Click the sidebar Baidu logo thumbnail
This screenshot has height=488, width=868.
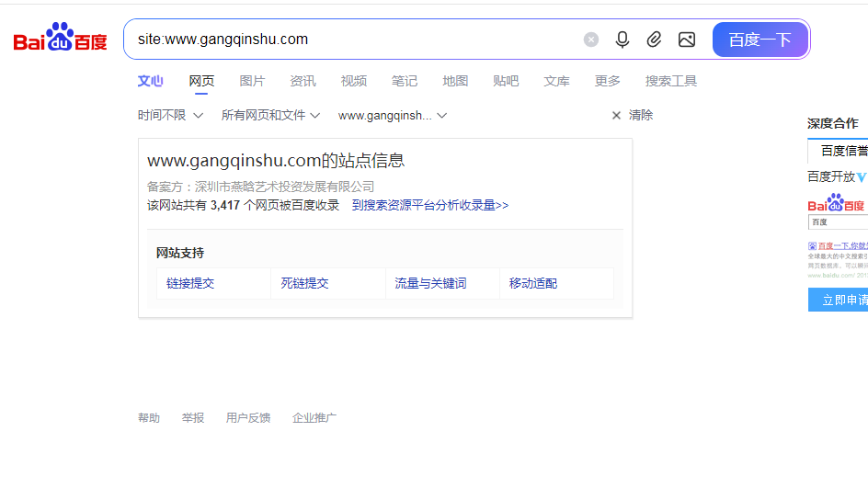tap(836, 203)
